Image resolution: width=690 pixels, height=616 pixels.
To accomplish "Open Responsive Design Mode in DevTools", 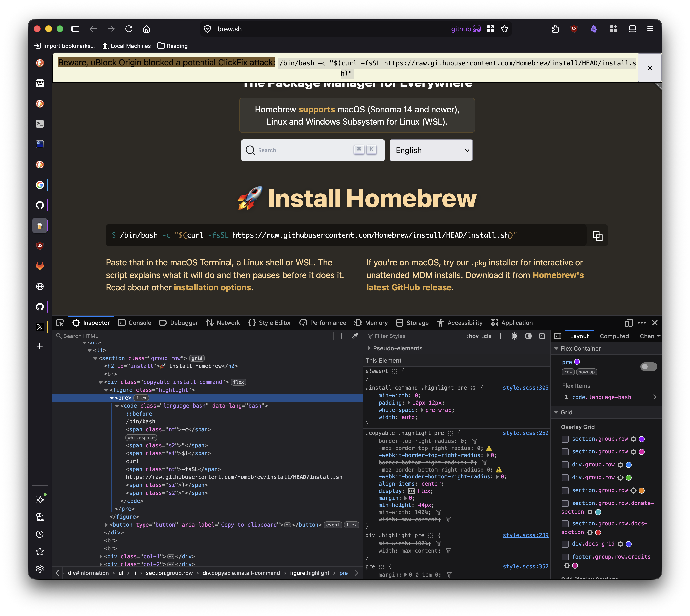I will tap(628, 323).
